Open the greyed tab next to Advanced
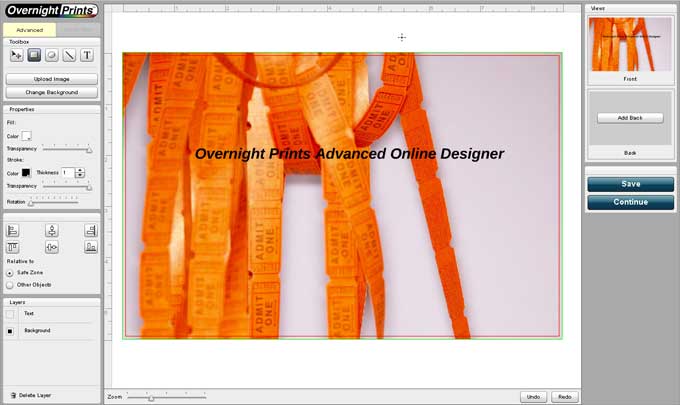 78,30
